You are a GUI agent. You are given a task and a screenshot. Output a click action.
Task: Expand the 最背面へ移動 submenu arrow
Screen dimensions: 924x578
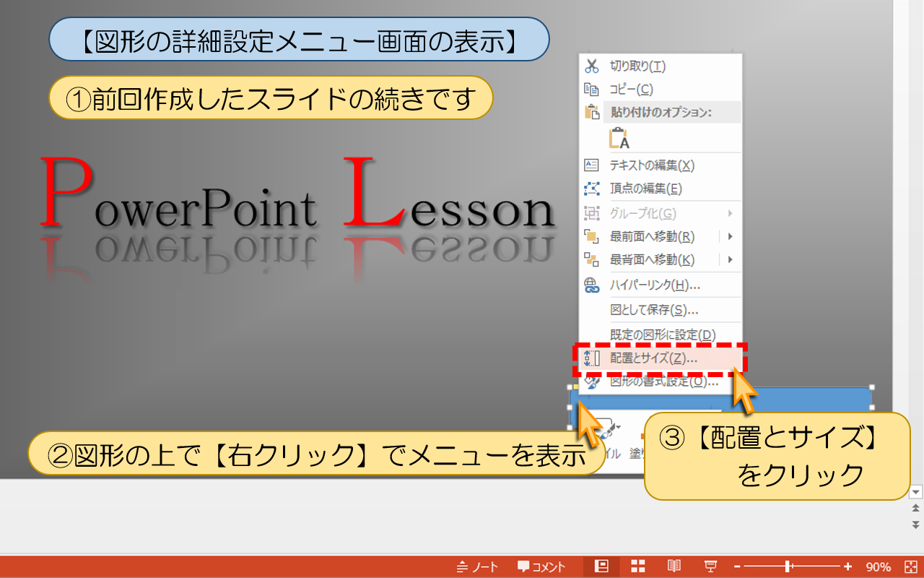731,259
